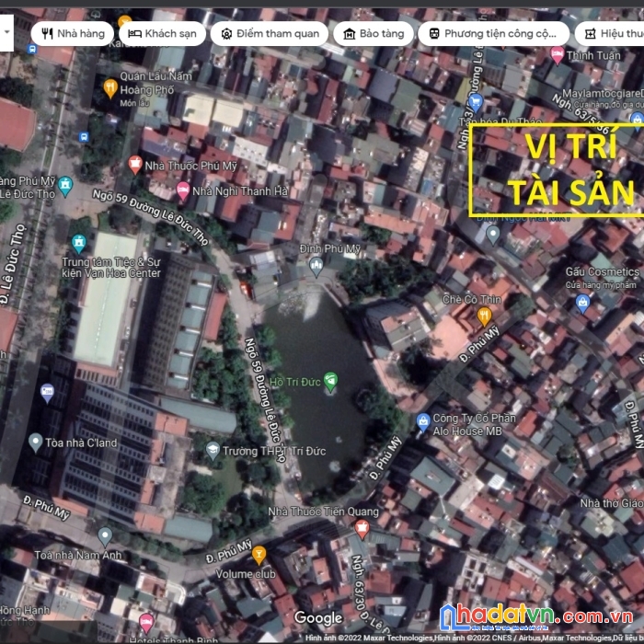Screen dimensions: 644x644
Task: Open the Hồ Trí Đức lake marker
Action: click(330, 381)
